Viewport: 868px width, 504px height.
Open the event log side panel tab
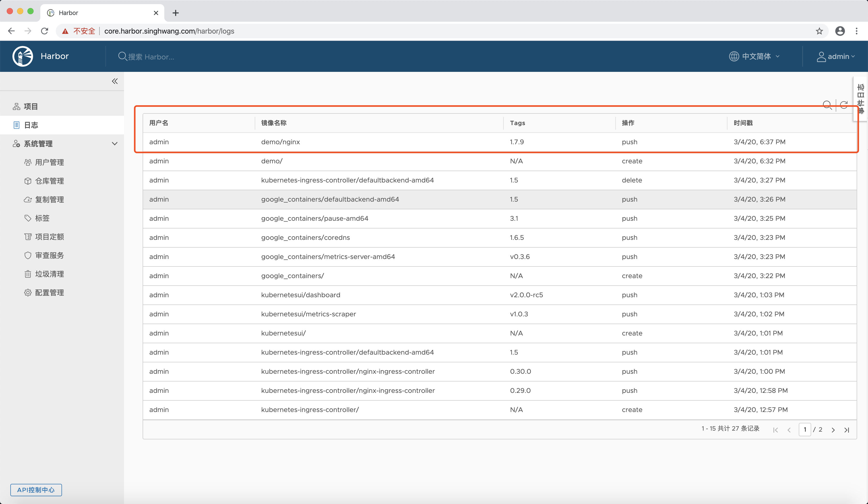pos(861,98)
